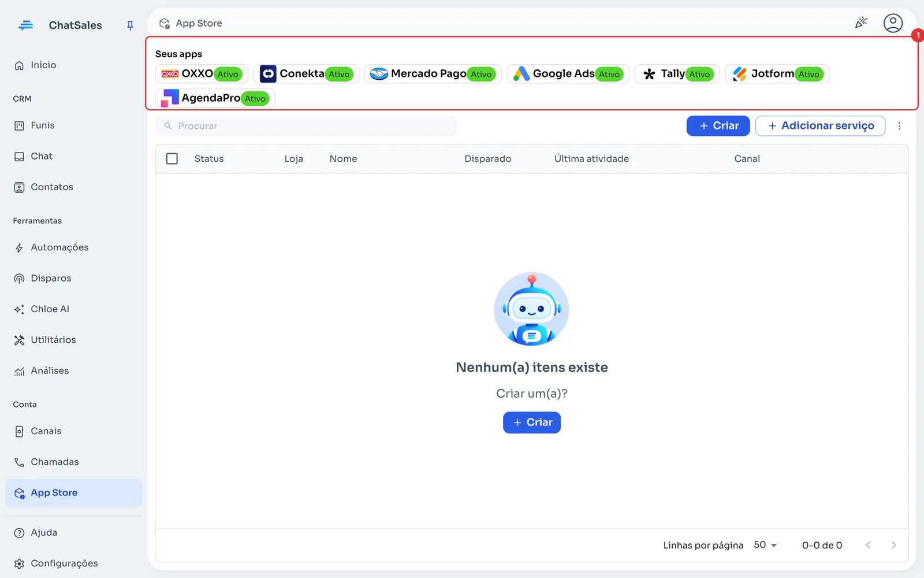Open Contatos in the sidebar
Image resolution: width=924 pixels, height=578 pixels.
[x=73, y=187]
